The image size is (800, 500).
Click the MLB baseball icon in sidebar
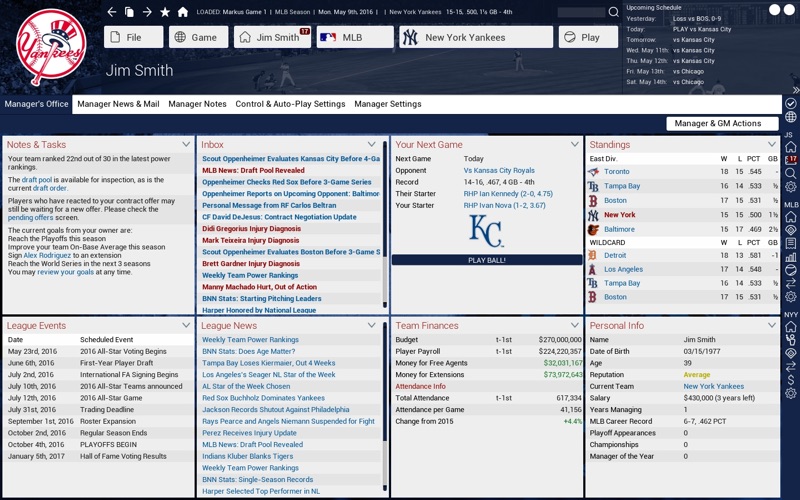[x=790, y=270]
